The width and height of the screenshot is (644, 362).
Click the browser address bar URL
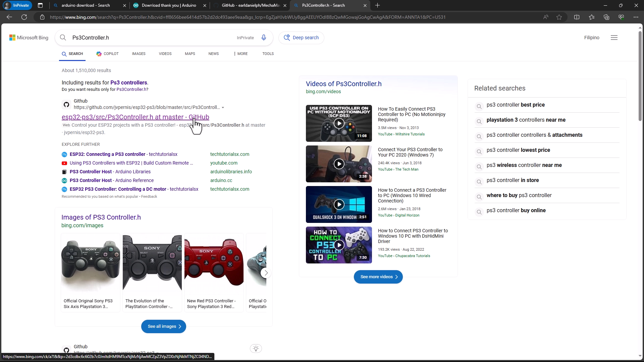248,17
